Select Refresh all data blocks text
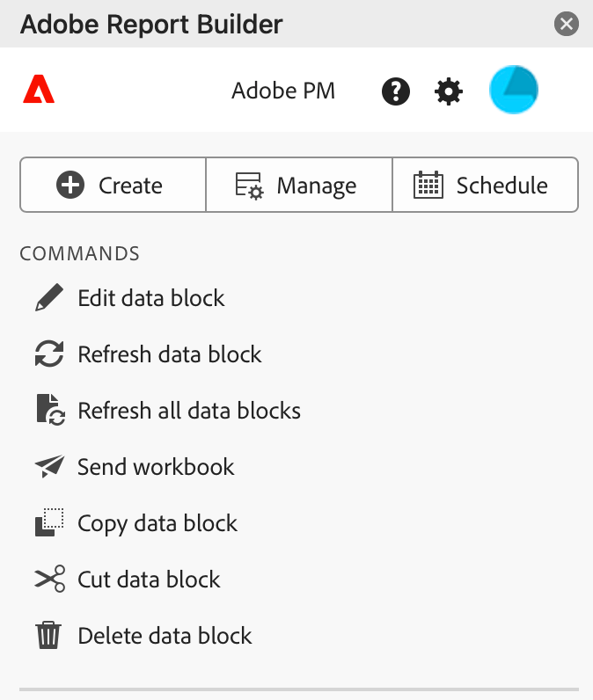This screenshot has height=700, width=593. pos(189,411)
